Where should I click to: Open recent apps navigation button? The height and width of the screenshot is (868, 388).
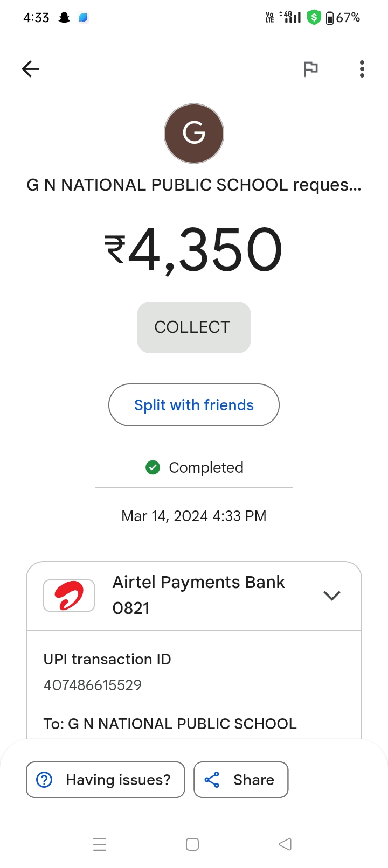click(100, 844)
